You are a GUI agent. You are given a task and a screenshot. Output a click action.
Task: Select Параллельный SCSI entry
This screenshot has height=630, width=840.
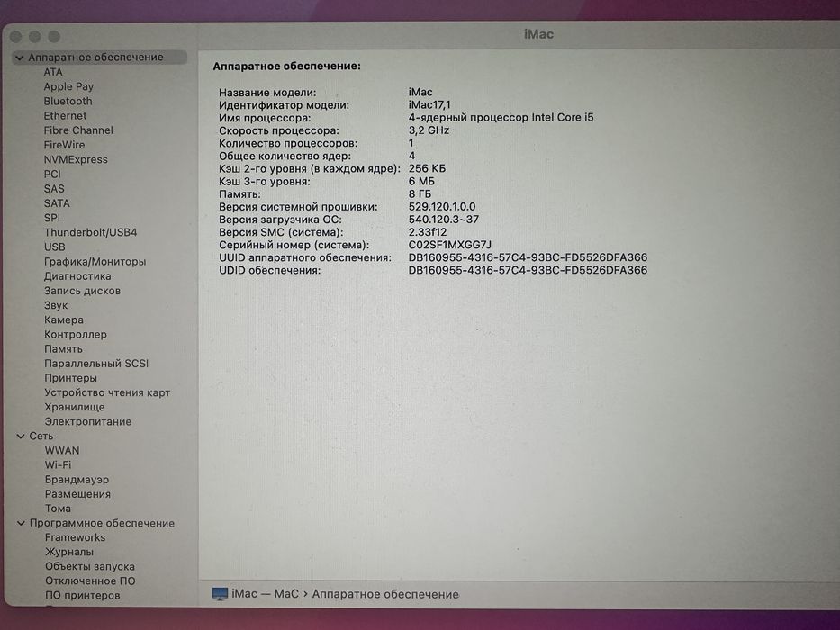(96, 364)
